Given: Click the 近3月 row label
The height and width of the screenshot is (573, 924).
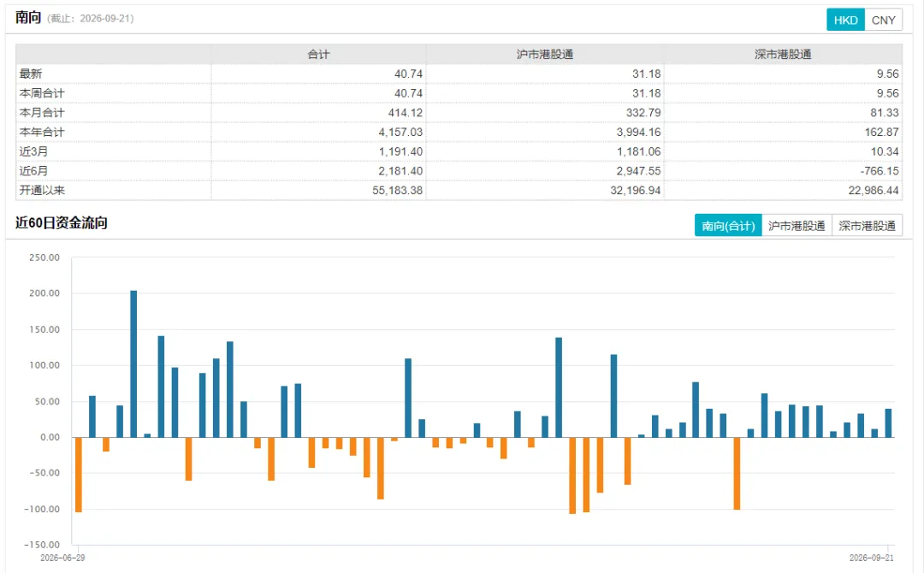Looking at the screenshot, I should (33, 151).
